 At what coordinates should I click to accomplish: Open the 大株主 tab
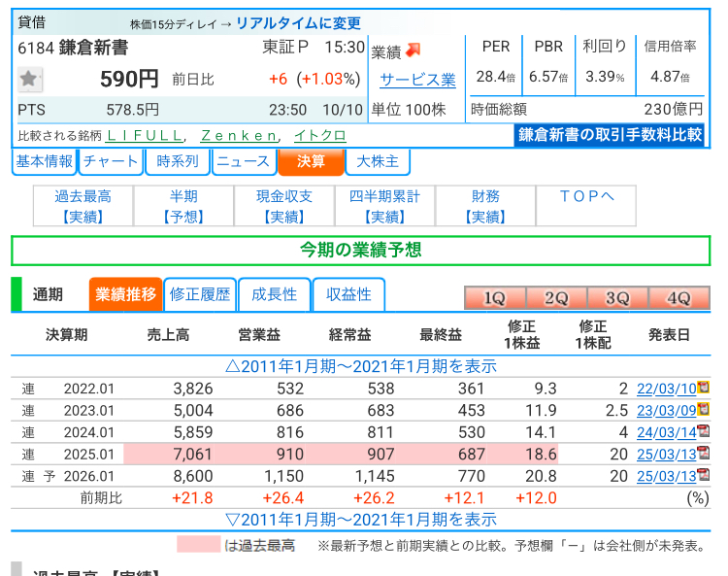378,161
